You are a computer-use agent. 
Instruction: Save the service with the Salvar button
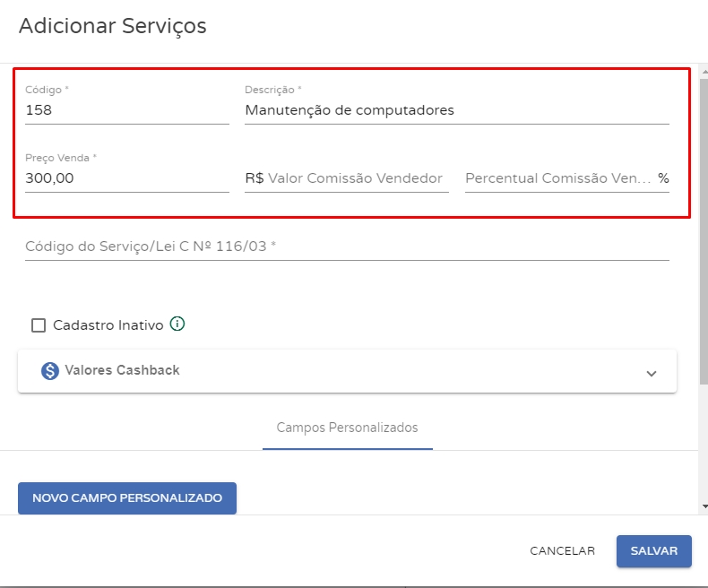tap(653, 551)
